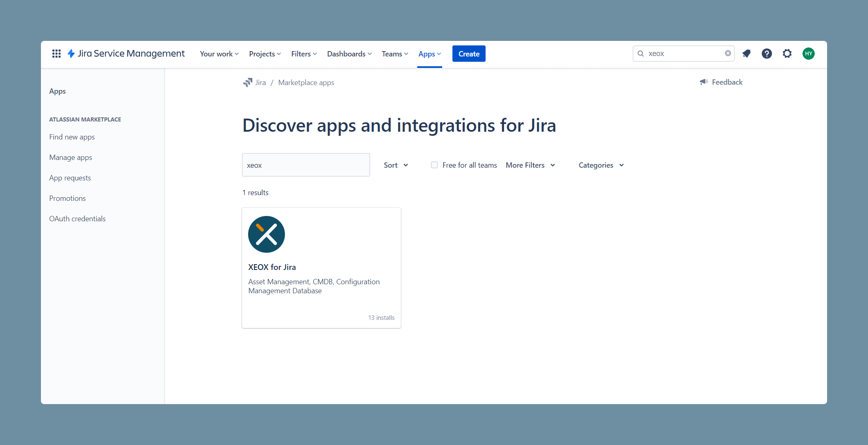Open OAuth credentials in sidebar
Image resolution: width=868 pixels, height=445 pixels.
tap(77, 219)
